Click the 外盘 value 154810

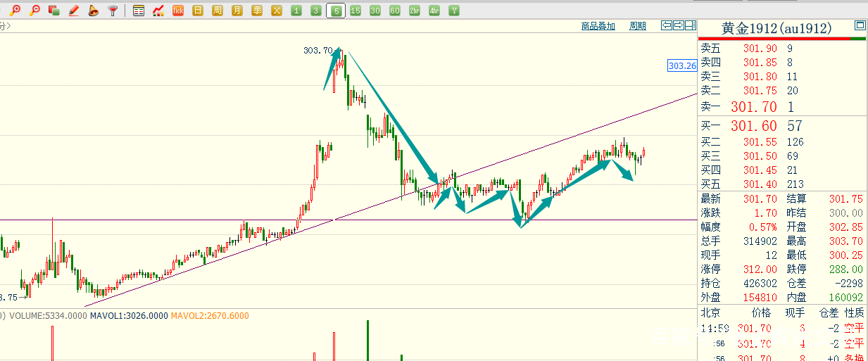click(760, 298)
